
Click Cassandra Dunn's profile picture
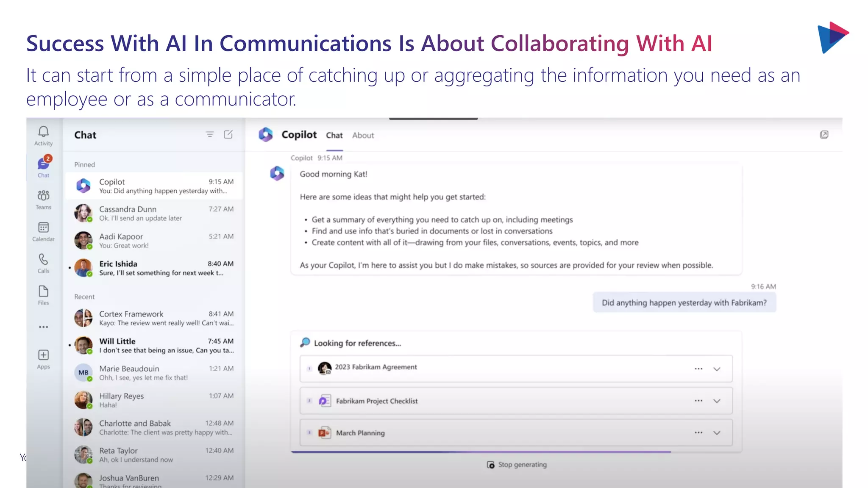[x=83, y=213]
